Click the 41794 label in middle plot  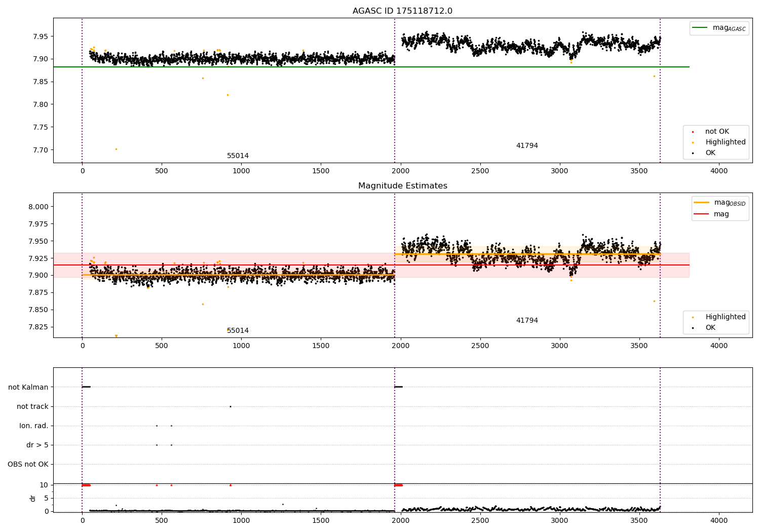(x=527, y=321)
